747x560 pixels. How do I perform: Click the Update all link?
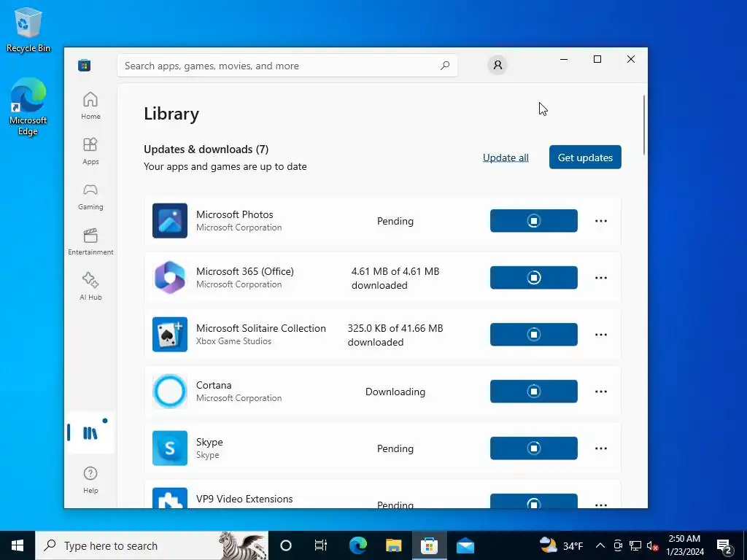(506, 157)
